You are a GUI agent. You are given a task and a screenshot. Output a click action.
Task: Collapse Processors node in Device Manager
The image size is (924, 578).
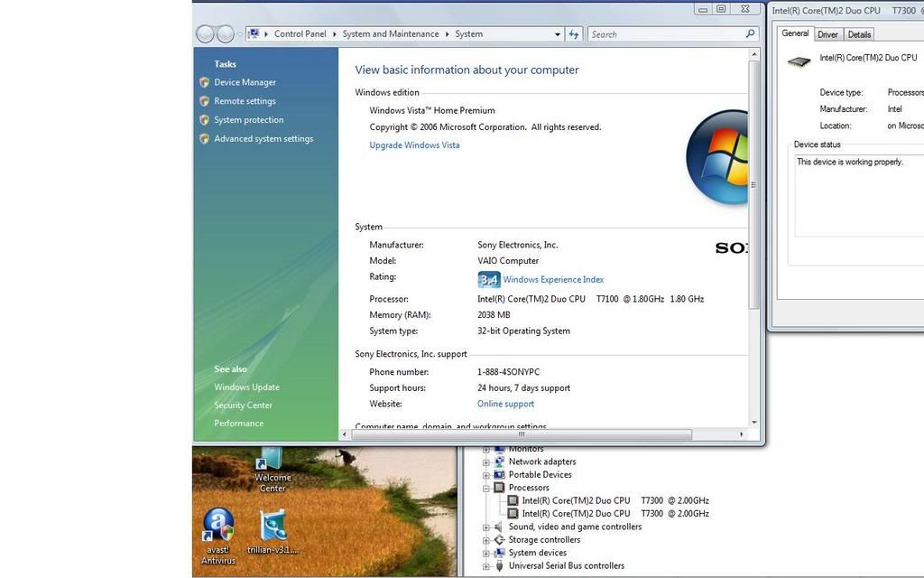[486, 489]
